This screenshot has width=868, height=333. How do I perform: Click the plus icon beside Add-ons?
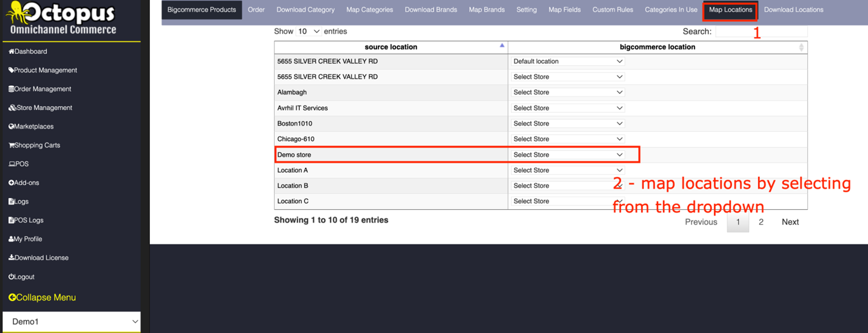(12, 183)
